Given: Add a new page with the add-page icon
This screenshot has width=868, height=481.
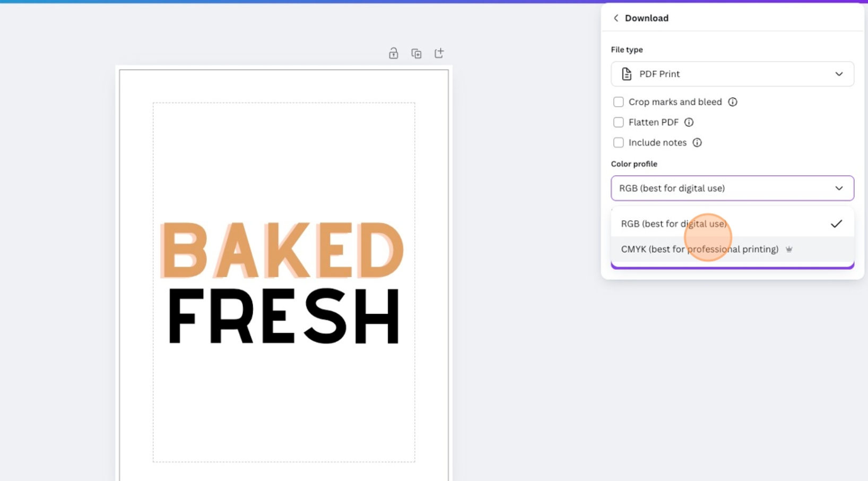Looking at the screenshot, I should click(x=439, y=53).
